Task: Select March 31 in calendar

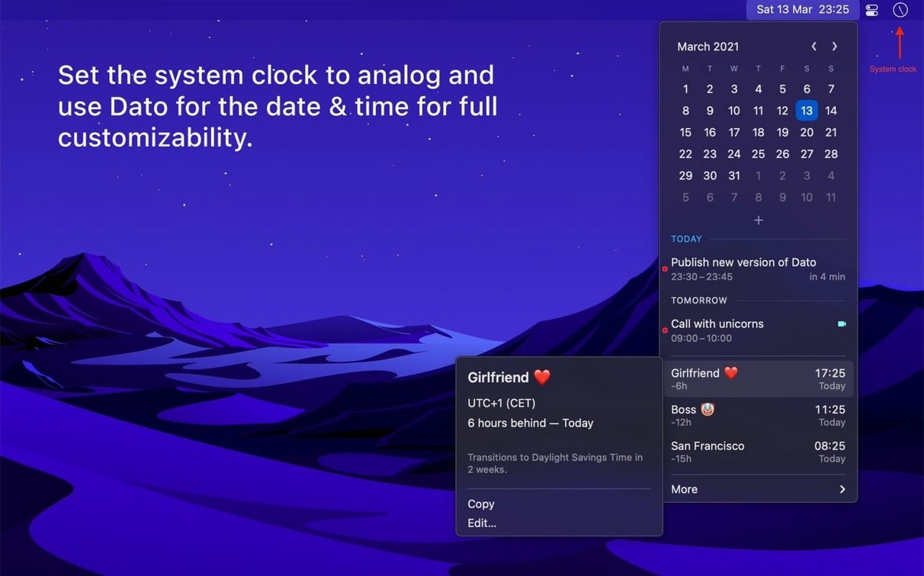Action: click(x=734, y=175)
